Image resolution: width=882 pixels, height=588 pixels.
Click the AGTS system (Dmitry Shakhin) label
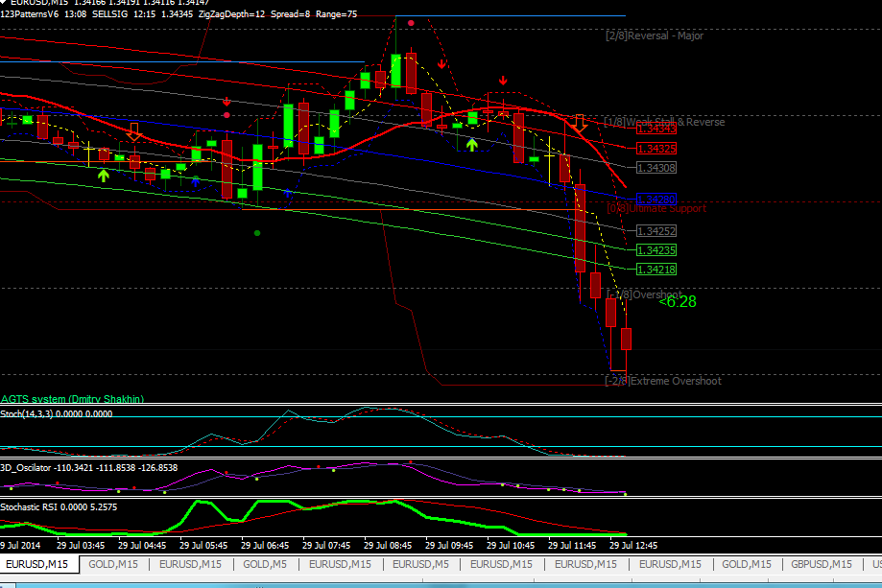click(72, 399)
